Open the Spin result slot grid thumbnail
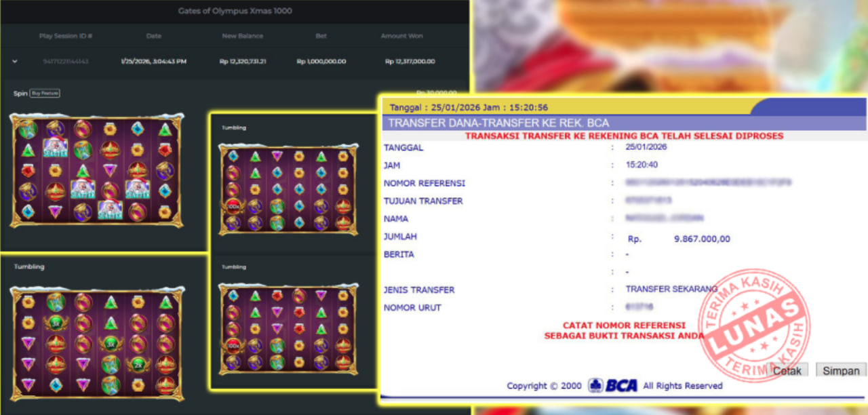The image size is (868, 415). pyautogui.click(x=96, y=170)
